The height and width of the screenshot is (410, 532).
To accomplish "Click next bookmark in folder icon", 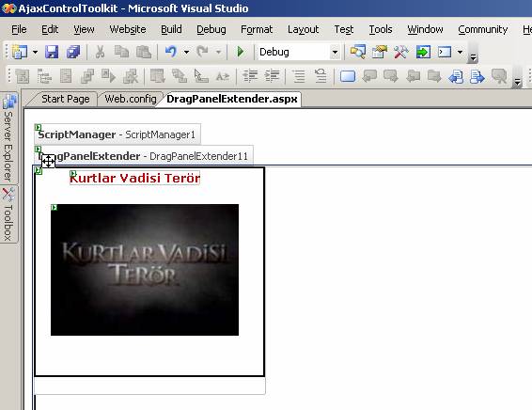I will tap(434, 75).
